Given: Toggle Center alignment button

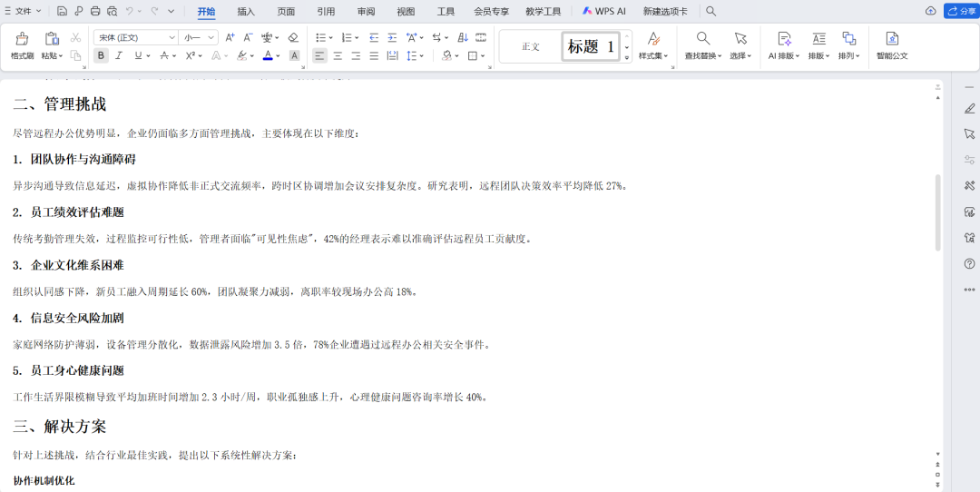Looking at the screenshot, I should tap(338, 55).
